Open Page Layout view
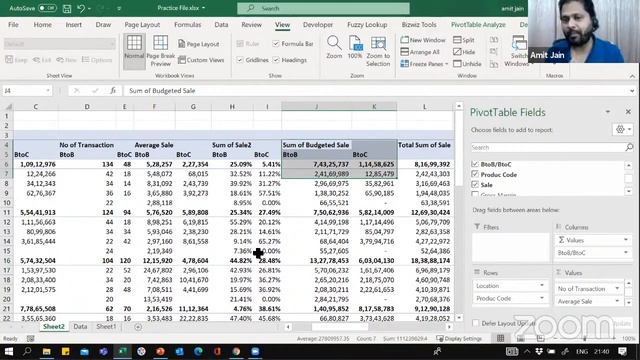Viewport: 640px width, 360px height. pyautogui.click(x=199, y=44)
